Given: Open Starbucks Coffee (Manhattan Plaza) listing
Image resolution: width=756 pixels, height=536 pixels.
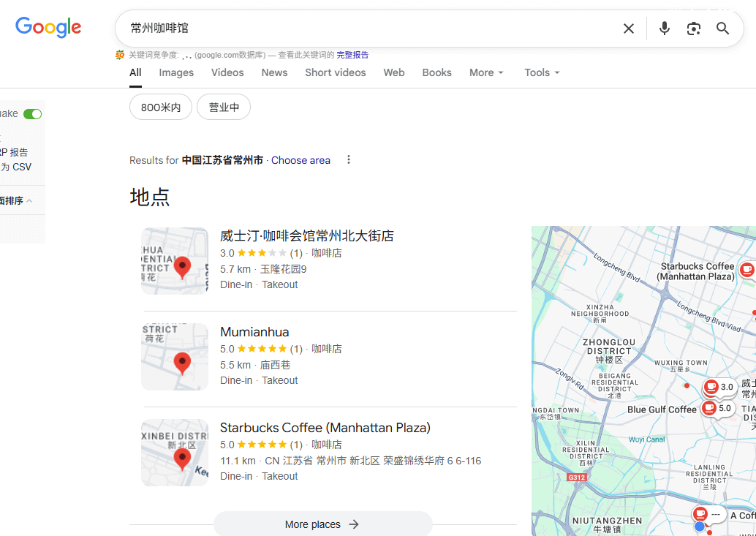Looking at the screenshot, I should (325, 428).
